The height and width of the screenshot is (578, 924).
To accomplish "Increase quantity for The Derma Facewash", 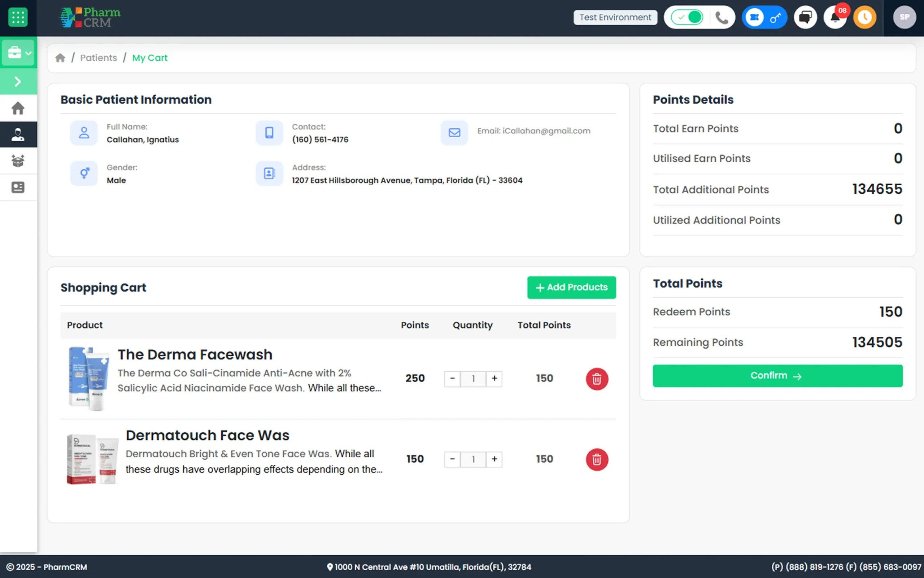I will [x=494, y=379].
